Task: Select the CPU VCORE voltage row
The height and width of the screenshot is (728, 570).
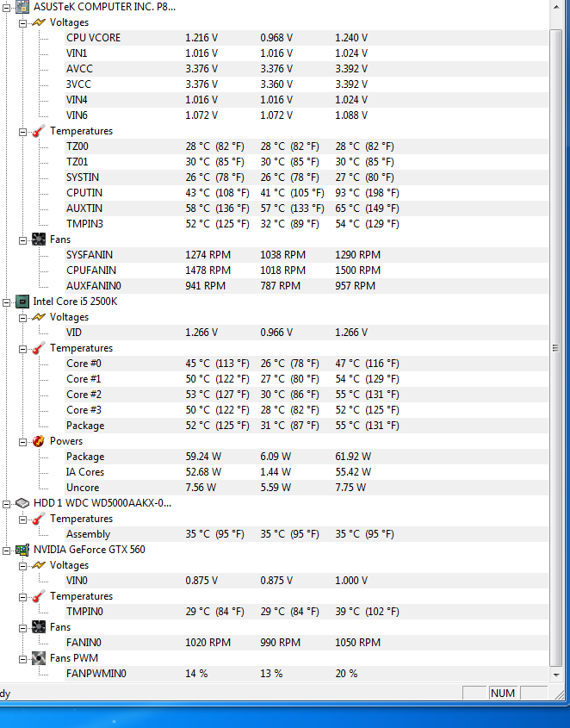Action: [x=307, y=38]
